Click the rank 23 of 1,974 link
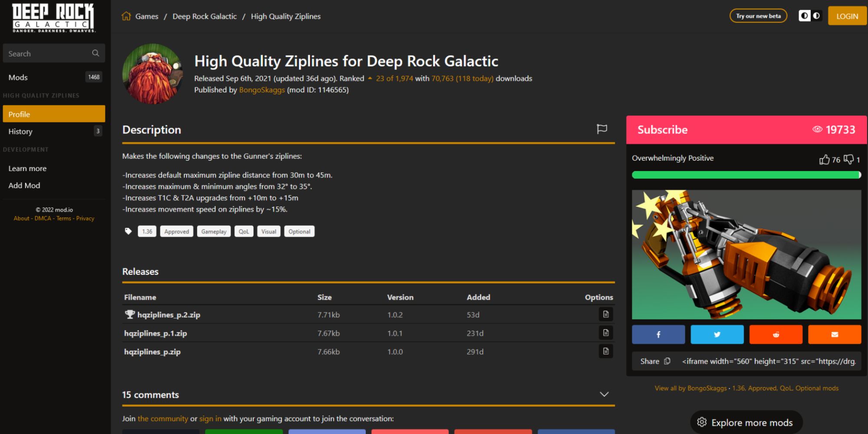This screenshot has width=868, height=434. tap(395, 79)
